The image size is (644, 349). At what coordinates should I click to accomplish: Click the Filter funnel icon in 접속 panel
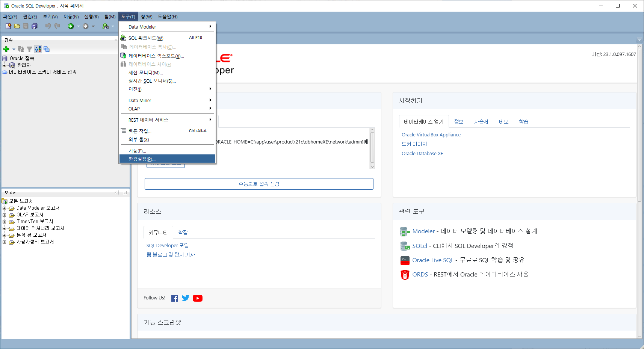pyautogui.click(x=29, y=49)
